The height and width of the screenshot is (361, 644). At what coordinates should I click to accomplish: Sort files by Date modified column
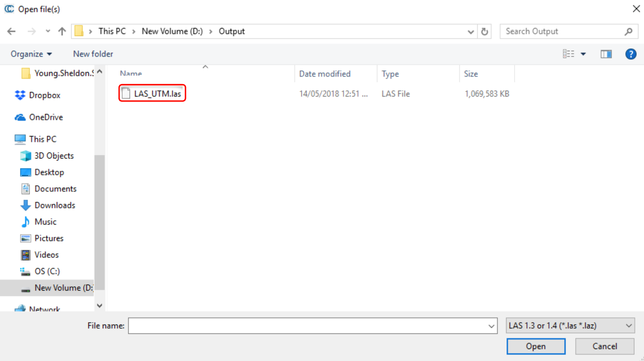325,74
